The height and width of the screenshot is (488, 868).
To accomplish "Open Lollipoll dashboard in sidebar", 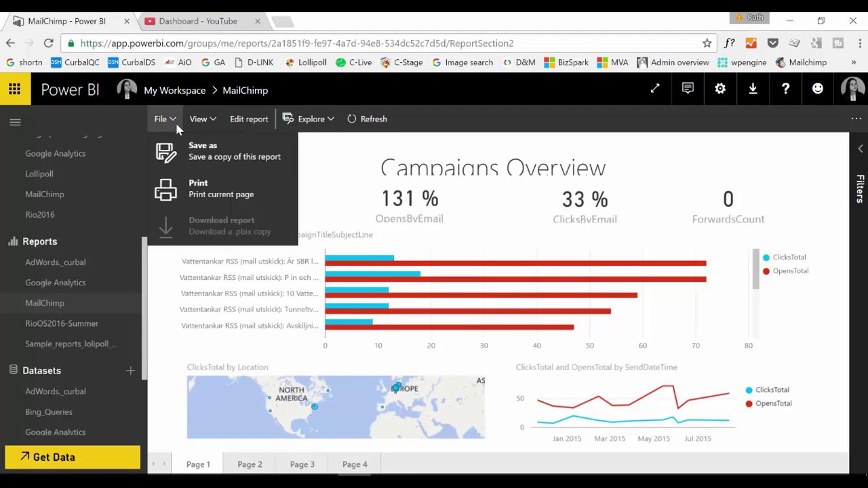I will (39, 174).
